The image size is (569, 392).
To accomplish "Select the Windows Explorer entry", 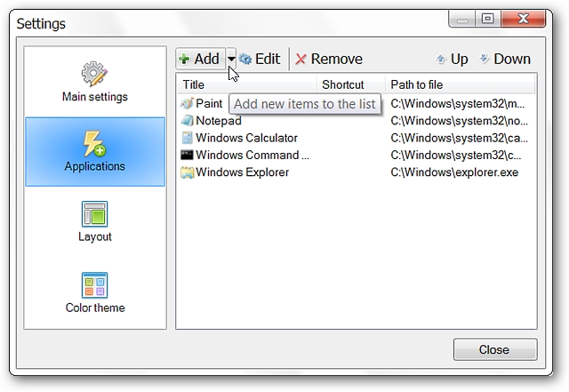I will click(242, 172).
